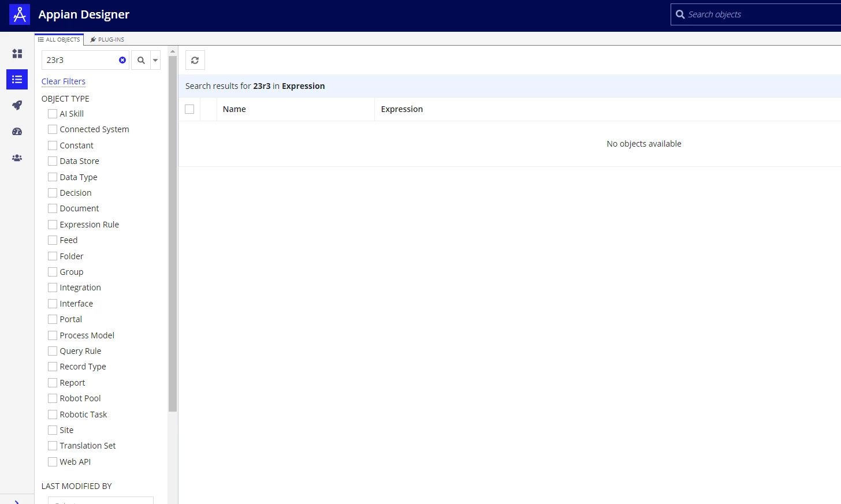
Task: Open the applications grid view icon
Action: click(17, 54)
